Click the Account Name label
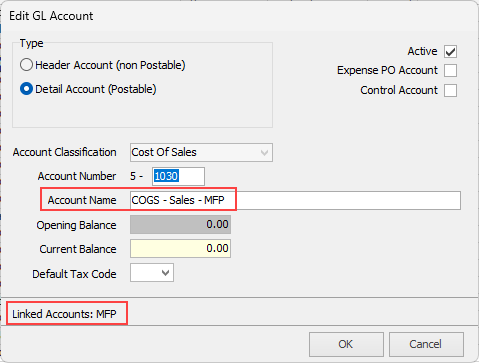This screenshot has width=479, height=363. [82, 200]
